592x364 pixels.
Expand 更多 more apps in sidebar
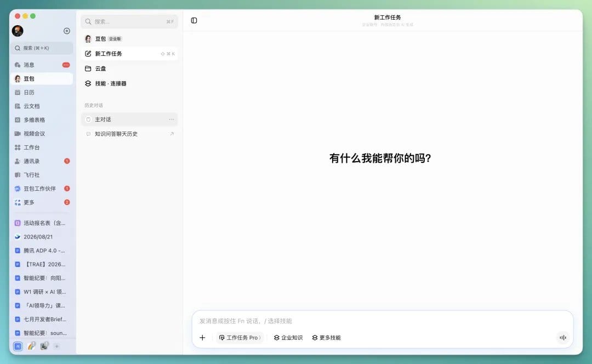(42, 202)
